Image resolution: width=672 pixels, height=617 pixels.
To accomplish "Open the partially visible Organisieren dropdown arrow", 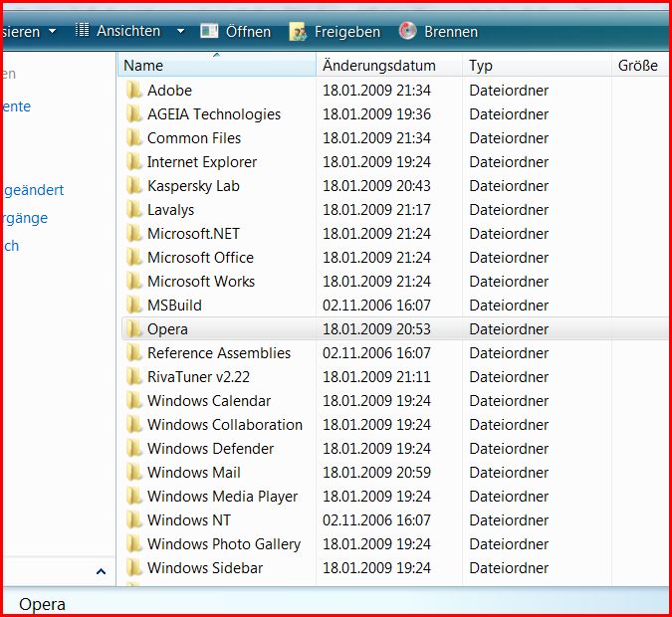I will tap(53, 31).
